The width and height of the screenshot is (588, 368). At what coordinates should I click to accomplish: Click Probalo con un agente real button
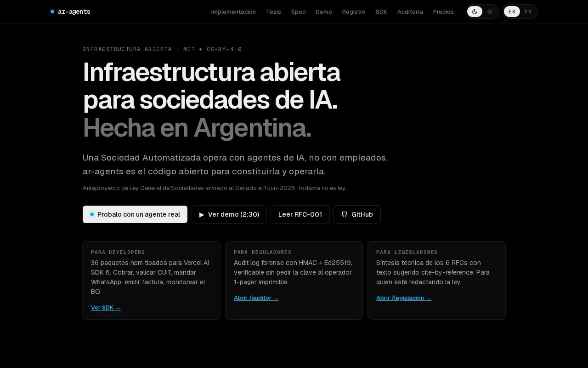tap(135, 214)
